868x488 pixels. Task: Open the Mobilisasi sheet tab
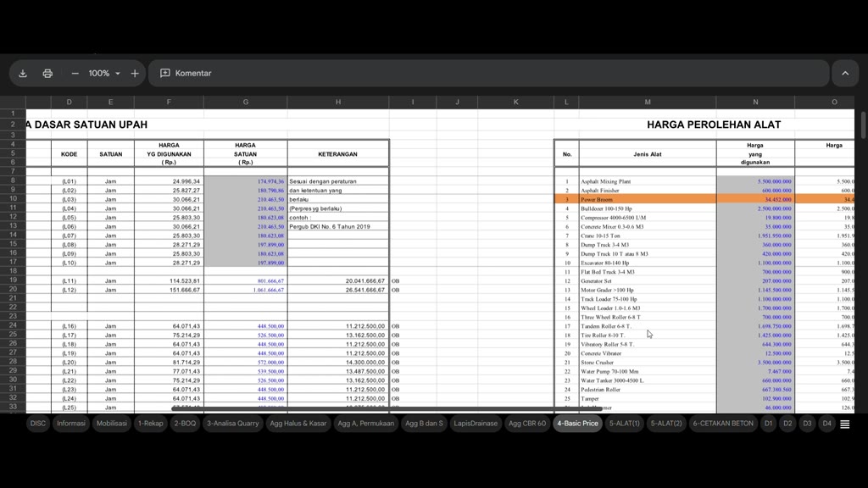pyautogui.click(x=112, y=424)
